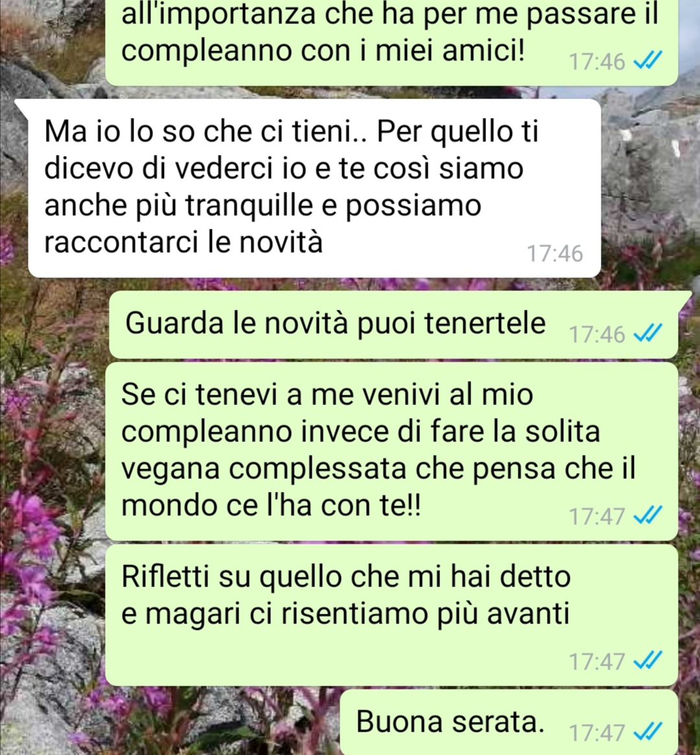Click the read ticks on 'Buona serata.'
The image size is (700, 755).
(648, 732)
